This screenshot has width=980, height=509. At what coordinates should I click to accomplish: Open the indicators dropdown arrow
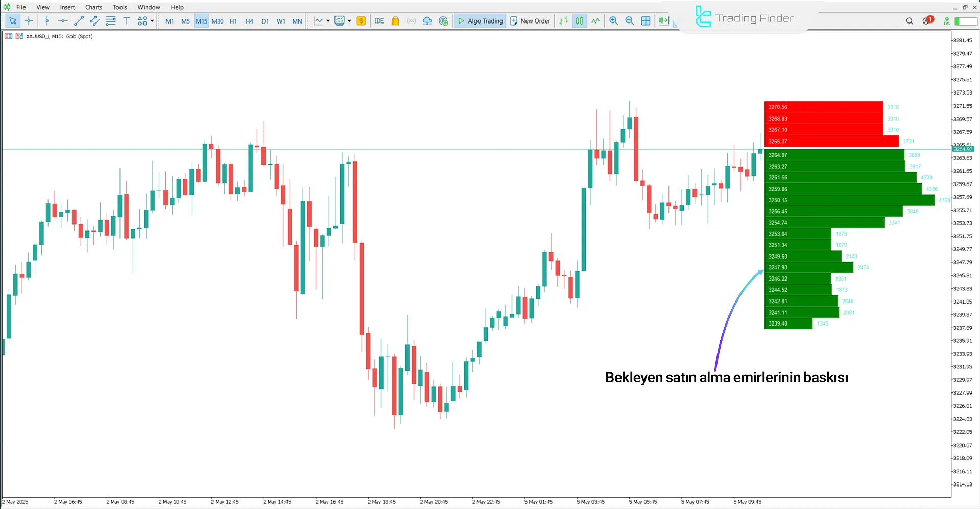coord(350,21)
